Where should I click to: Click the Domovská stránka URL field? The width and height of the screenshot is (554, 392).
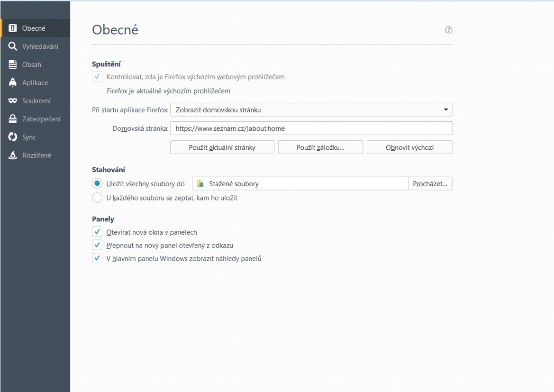311,128
